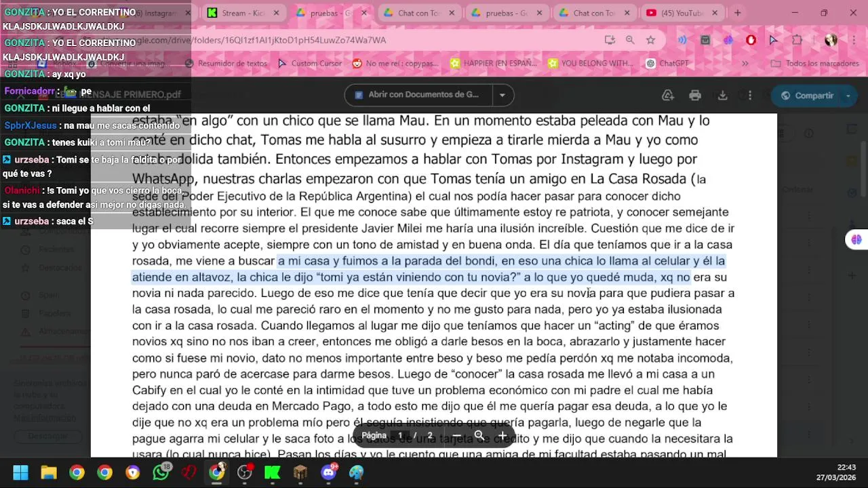Viewport: 868px width, 488px height.
Task: Open the 'HAPPIER (EN ESPAÑ...' bookmark
Action: click(493, 63)
